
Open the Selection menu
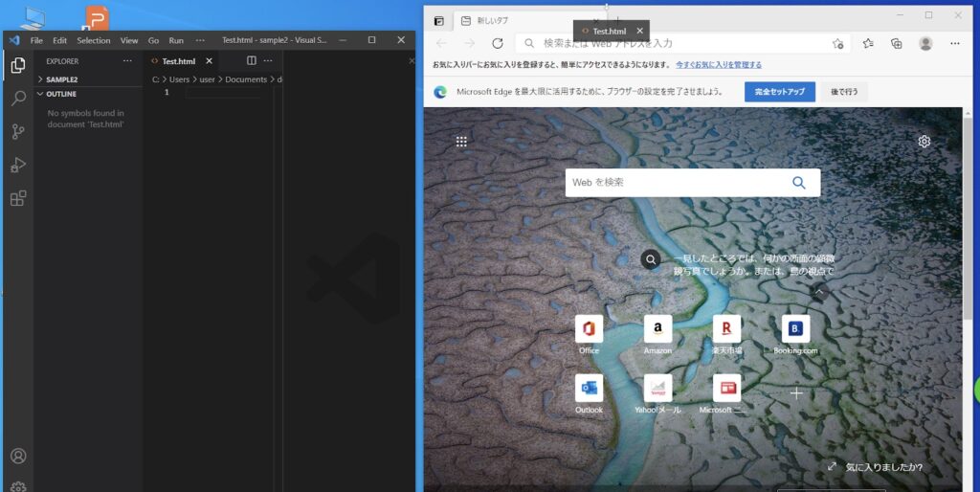[94, 40]
